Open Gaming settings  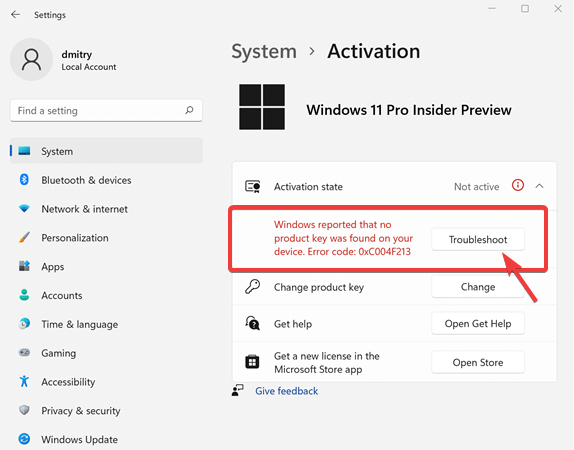106,353
